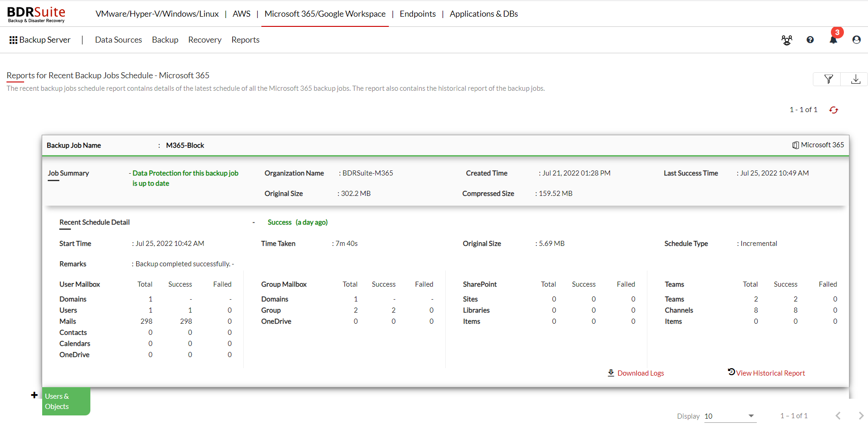Open the user community icon
868x427 pixels.
click(x=787, y=40)
